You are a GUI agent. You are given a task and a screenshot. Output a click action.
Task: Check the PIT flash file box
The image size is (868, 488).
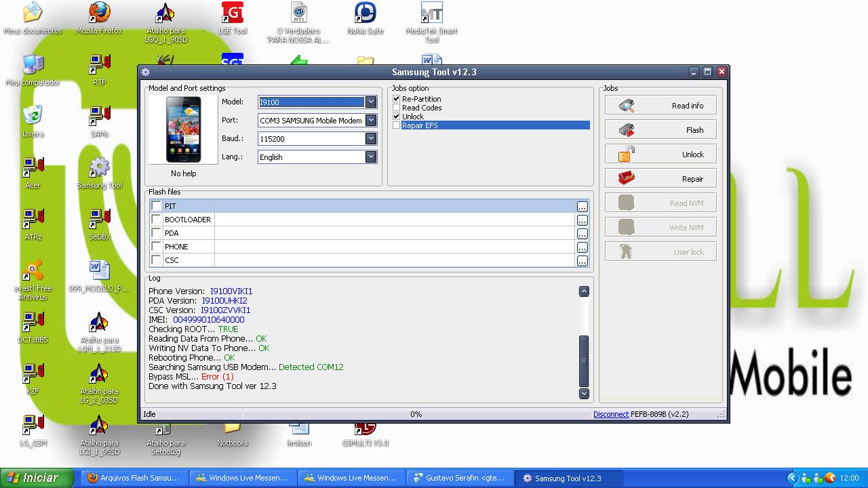pyautogui.click(x=157, y=206)
